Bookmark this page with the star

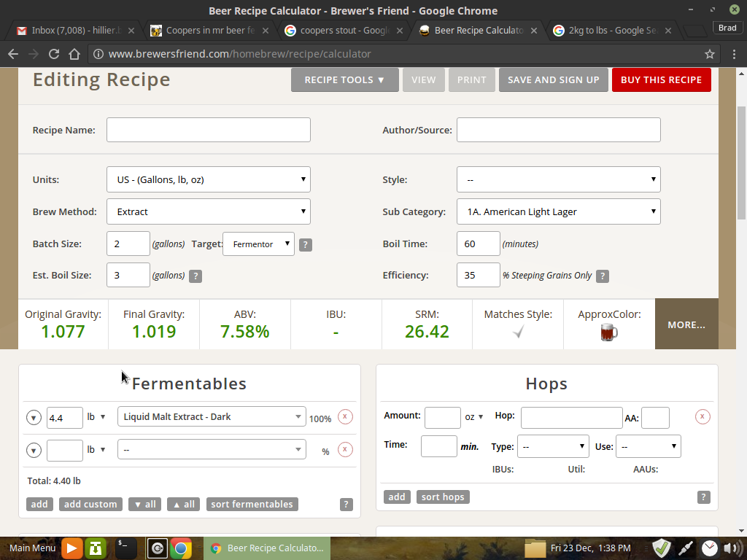point(709,54)
